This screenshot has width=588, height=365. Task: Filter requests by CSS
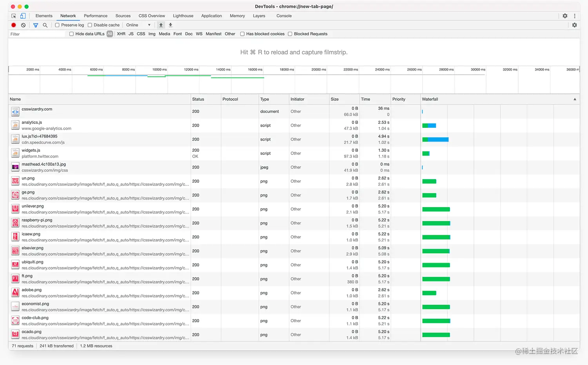click(141, 34)
